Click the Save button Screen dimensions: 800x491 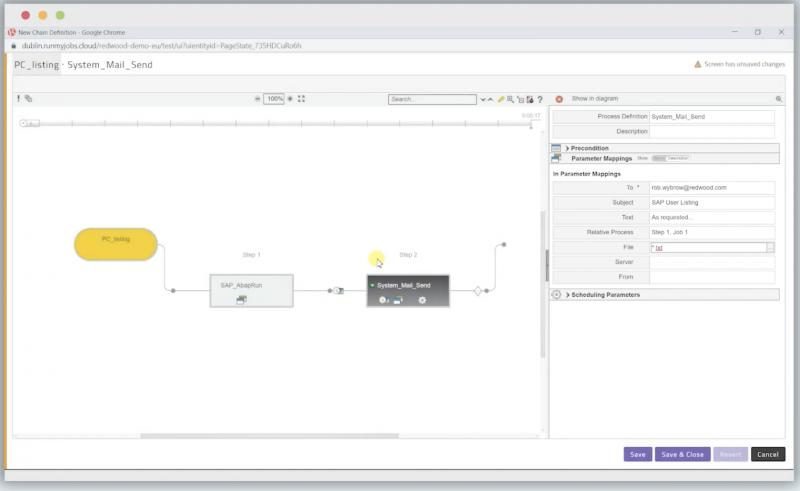tap(637, 454)
